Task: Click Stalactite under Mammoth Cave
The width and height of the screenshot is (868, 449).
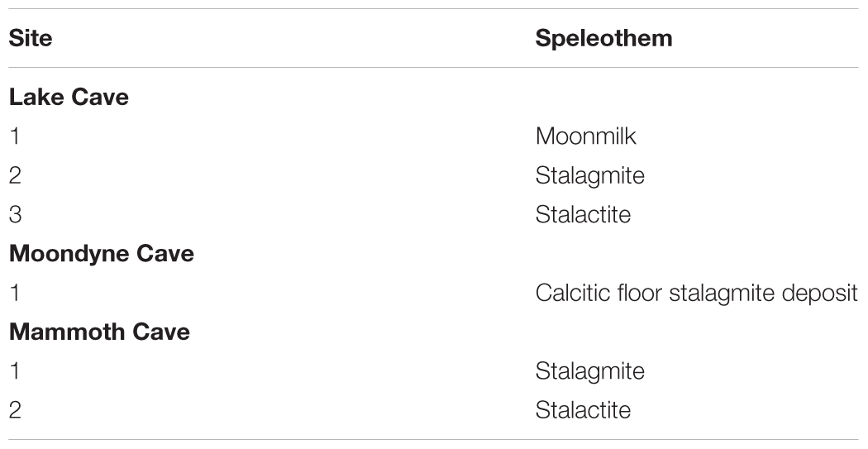Action: [x=583, y=410]
